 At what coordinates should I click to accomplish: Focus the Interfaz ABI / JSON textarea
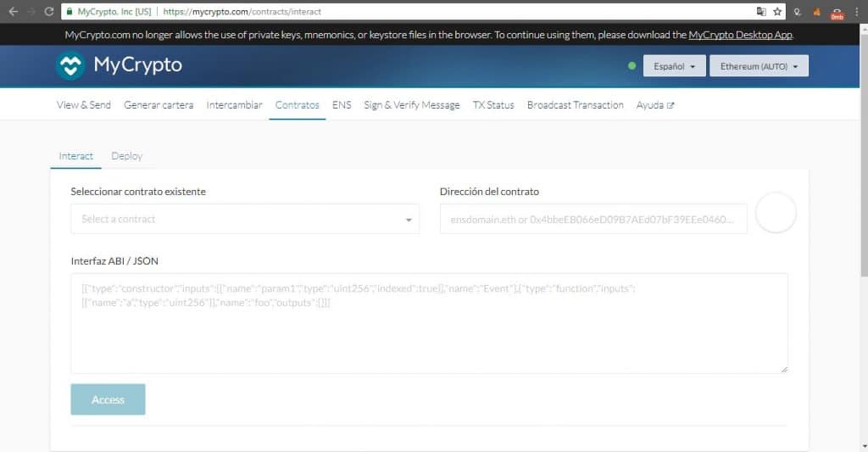[429, 323]
